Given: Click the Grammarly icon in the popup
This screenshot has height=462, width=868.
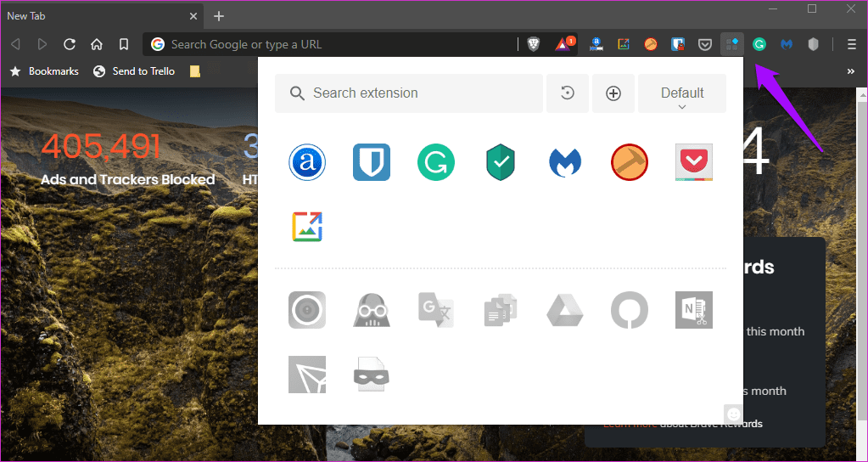Looking at the screenshot, I should [x=436, y=162].
